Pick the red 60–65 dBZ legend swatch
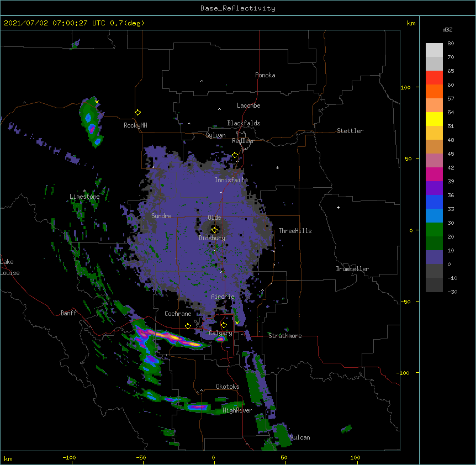Image resolution: width=476 pixels, height=465 pixels. [x=434, y=78]
